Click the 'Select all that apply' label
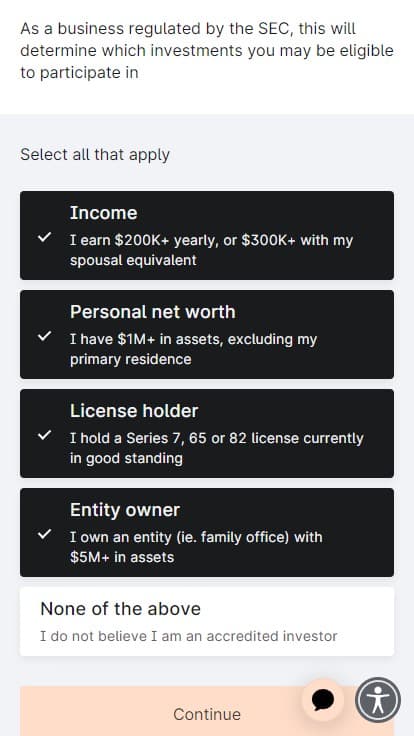Image resolution: width=414 pixels, height=736 pixels. tap(95, 155)
